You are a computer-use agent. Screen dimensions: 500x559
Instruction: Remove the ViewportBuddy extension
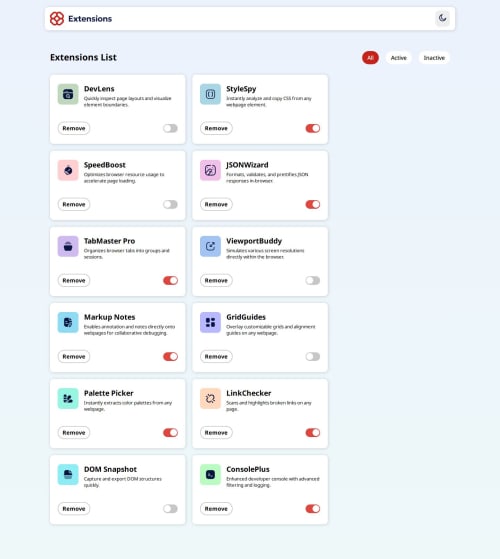coord(216,281)
